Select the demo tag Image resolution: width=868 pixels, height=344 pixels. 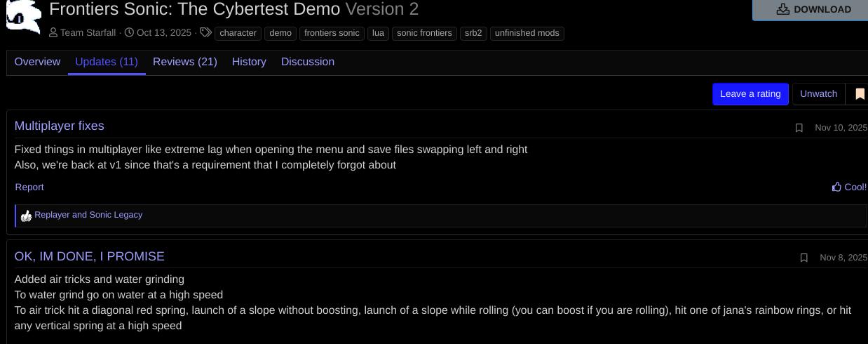[x=280, y=33]
